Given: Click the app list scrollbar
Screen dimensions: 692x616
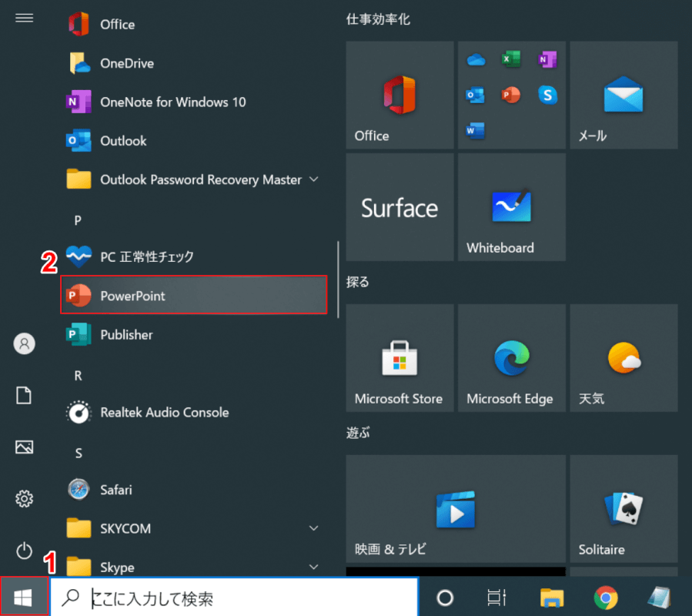Looking at the screenshot, I should click(338, 280).
